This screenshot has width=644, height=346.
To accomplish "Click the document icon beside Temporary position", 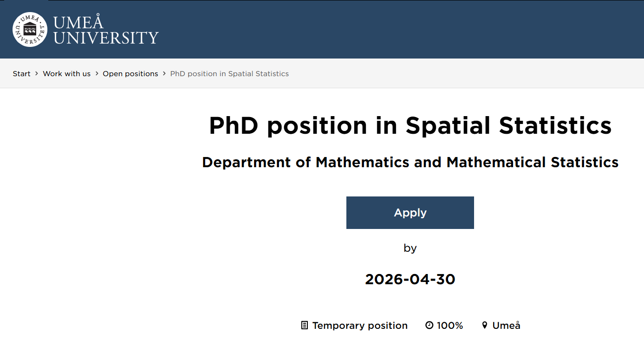I will 305,325.
